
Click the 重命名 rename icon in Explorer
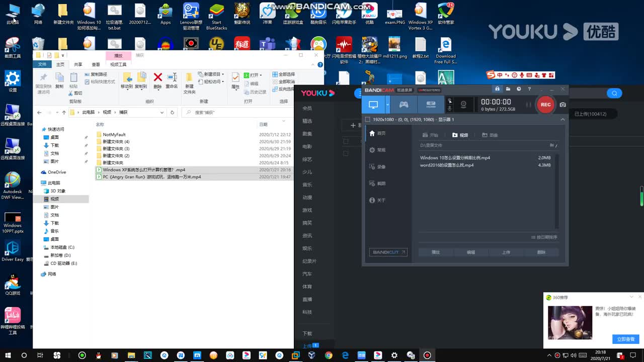click(172, 77)
